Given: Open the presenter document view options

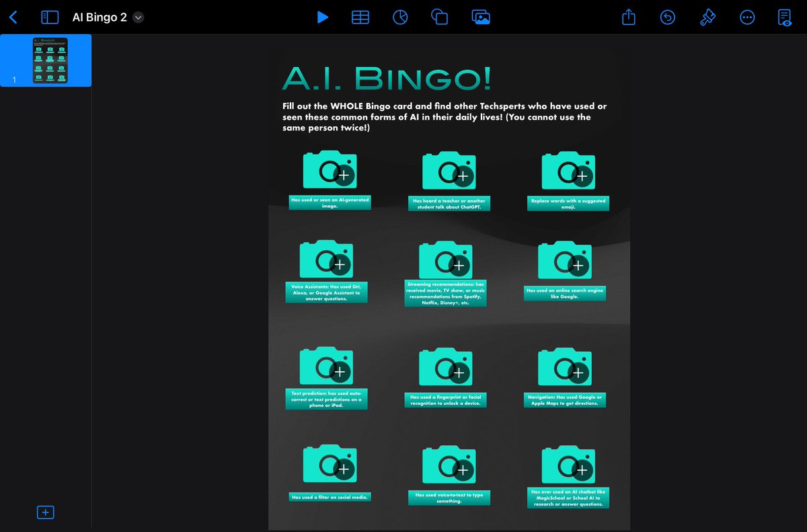Looking at the screenshot, I should [x=785, y=17].
